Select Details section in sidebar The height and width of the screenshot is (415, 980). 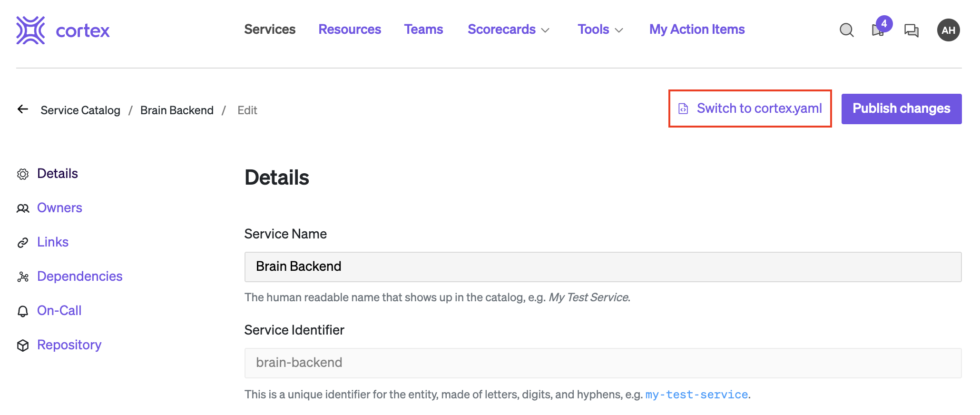(x=58, y=174)
